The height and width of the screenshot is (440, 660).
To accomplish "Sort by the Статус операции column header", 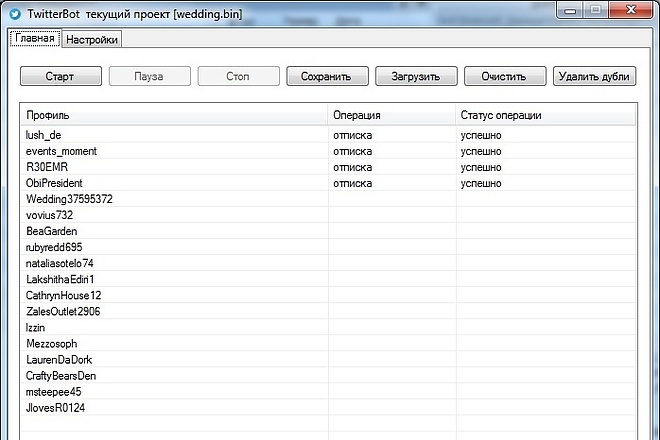I will [x=546, y=115].
